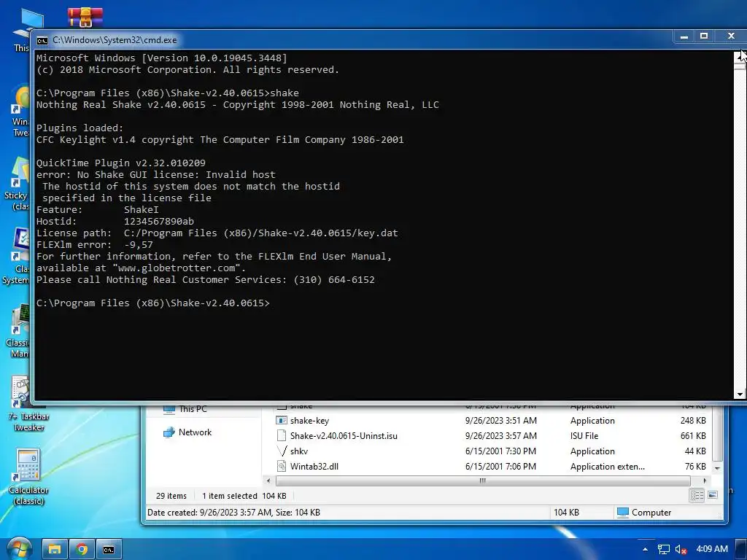
Task: Switch Explorer to large icons view
Action: 713,496
